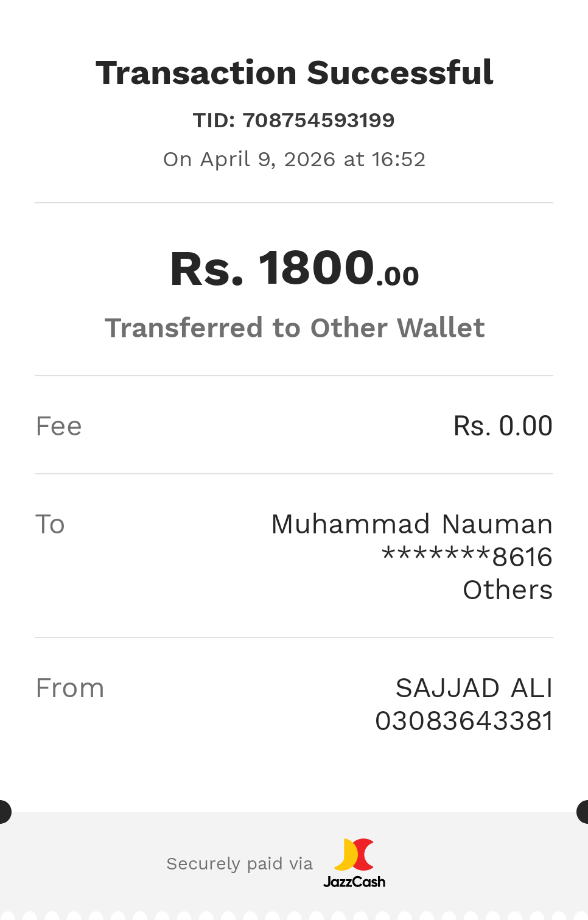The height and width of the screenshot is (920, 588).
Task: Click the Securely paid via text
Action: click(239, 864)
